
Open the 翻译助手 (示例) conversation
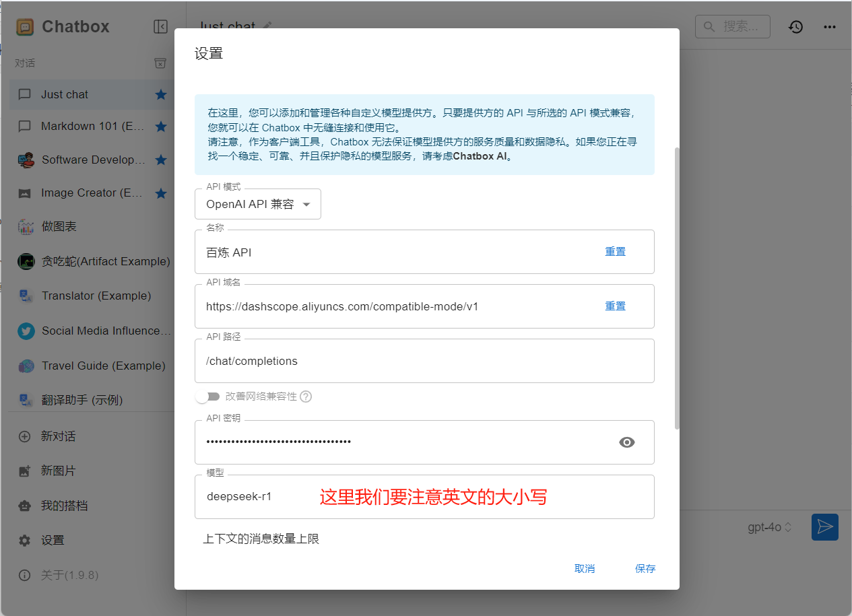pyautogui.click(x=92, y=400)
